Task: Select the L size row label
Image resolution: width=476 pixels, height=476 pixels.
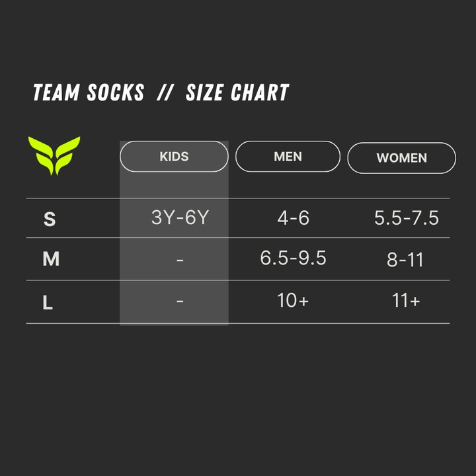Action: [48, 303]
